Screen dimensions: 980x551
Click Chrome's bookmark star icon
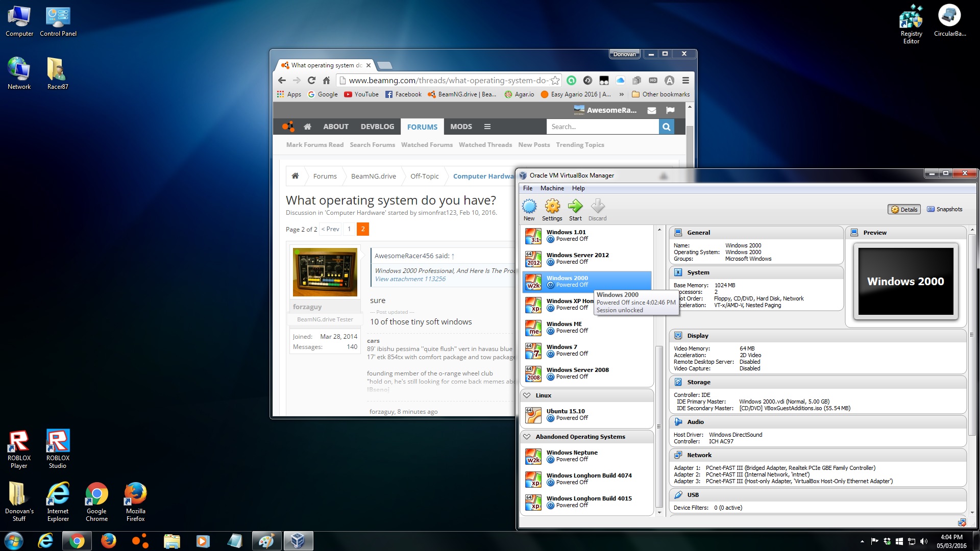[x=555, y=81]
